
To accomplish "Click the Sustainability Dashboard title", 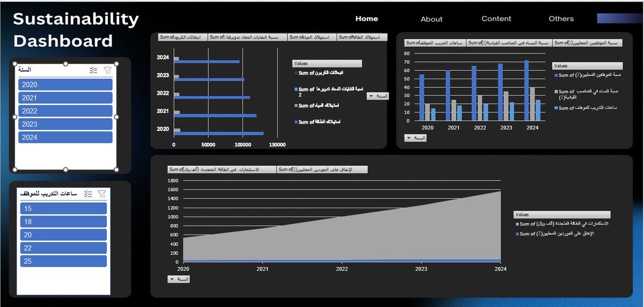I will pyautogui.click(x=76, y=30).
